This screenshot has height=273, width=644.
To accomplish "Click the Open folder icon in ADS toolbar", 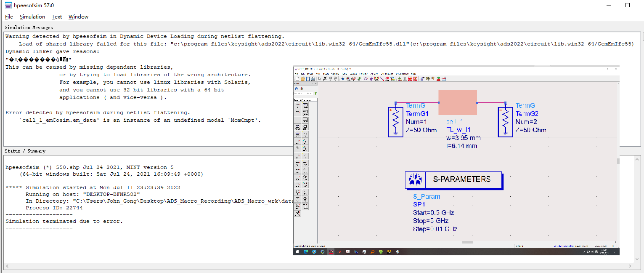I will [x=302, y=79].
